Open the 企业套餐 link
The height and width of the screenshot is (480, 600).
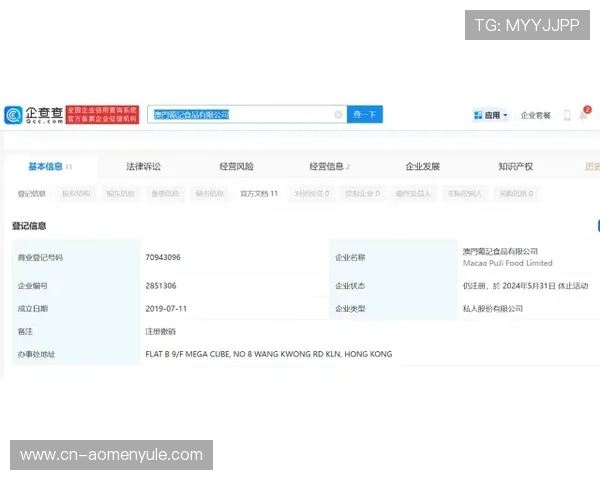point(535,115)
